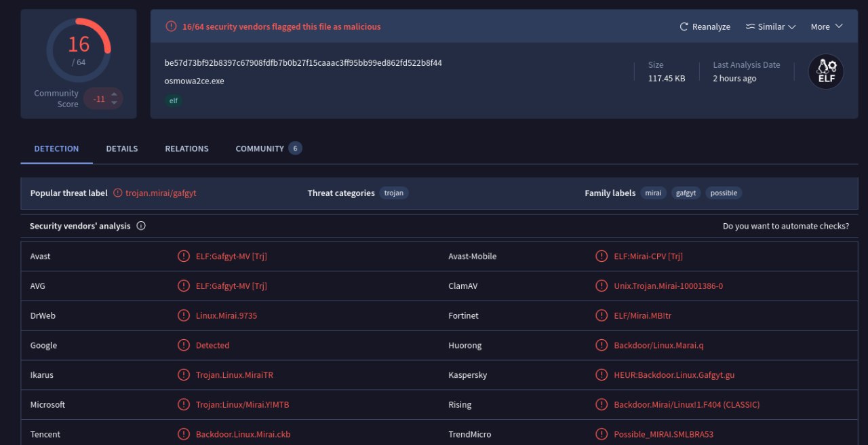Open the DETAILS tab

(122, 149)
